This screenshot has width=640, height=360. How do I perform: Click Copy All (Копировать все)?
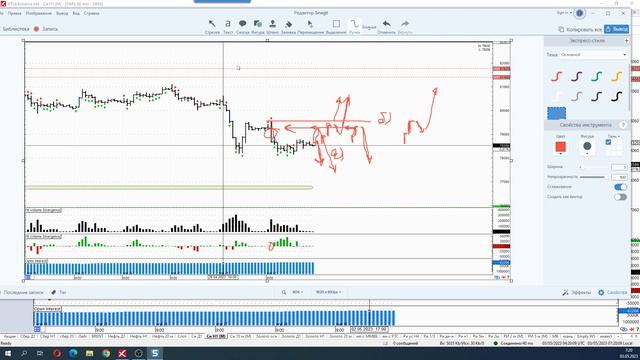click(x=580, y=29)
